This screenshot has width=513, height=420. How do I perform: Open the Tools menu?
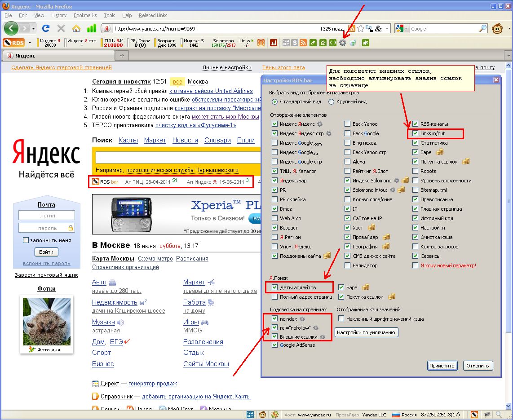pos(109,15)
